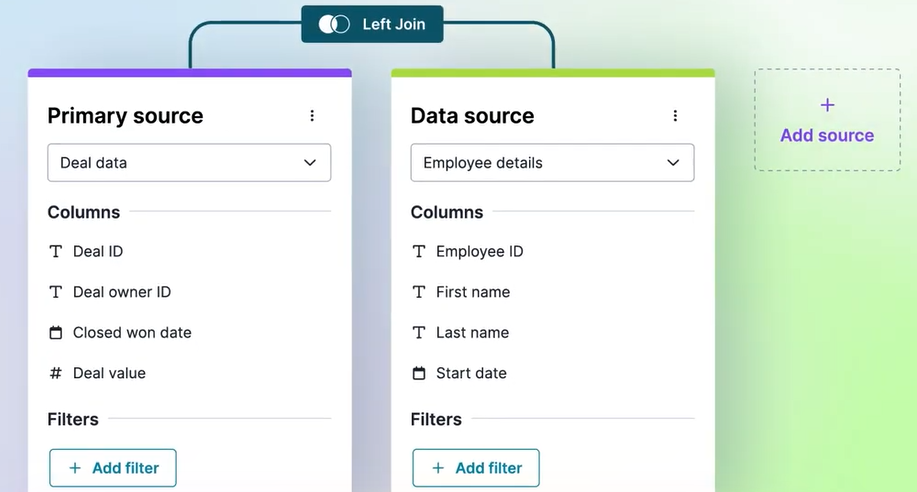917x492 pixels.
Task: Expand the Deal data dropdown
Action: click(189, 163)
